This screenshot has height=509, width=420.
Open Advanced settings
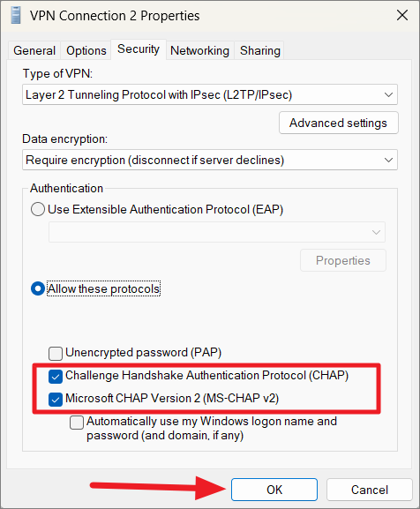pos(339,123)
